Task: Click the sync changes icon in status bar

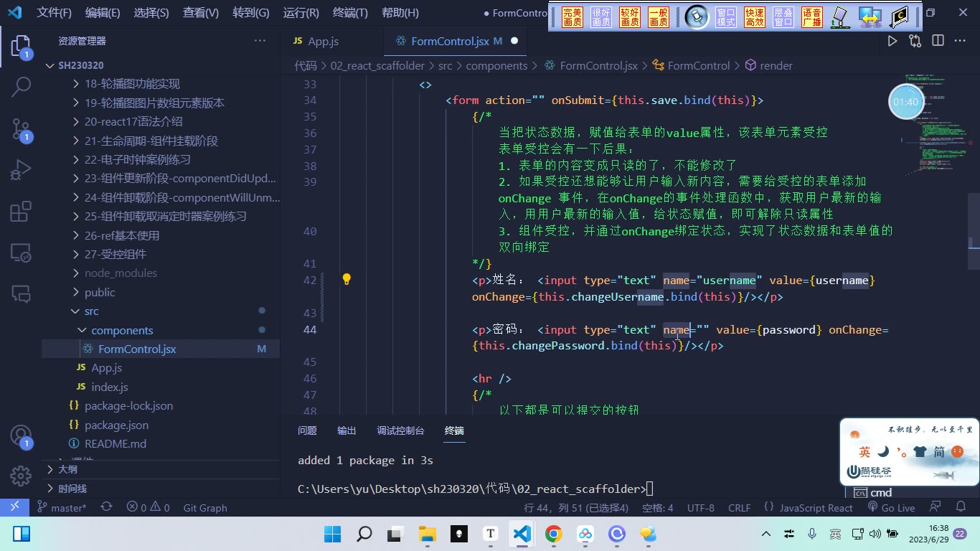Action: [106, 507]
